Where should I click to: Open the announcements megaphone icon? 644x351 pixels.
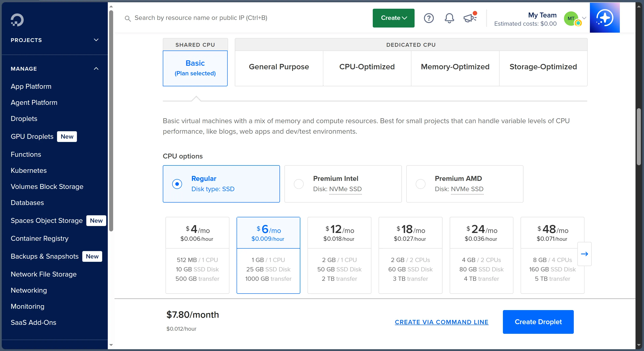470,17
